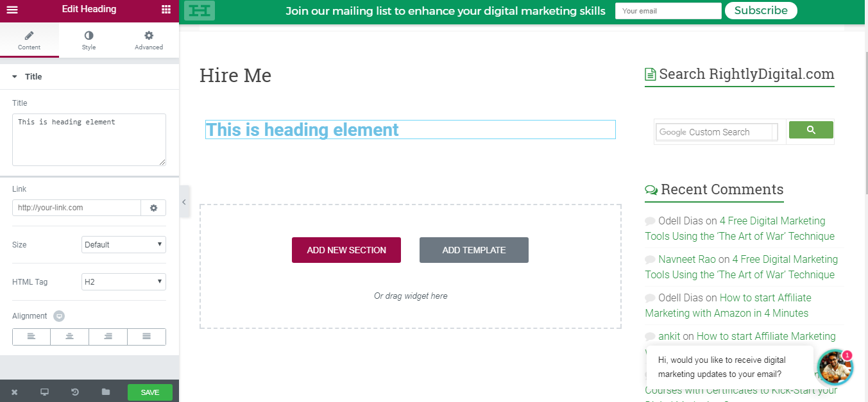Open the Size dropdown
The height and width of the screenshot is (402, 868).
click(124, 244)
